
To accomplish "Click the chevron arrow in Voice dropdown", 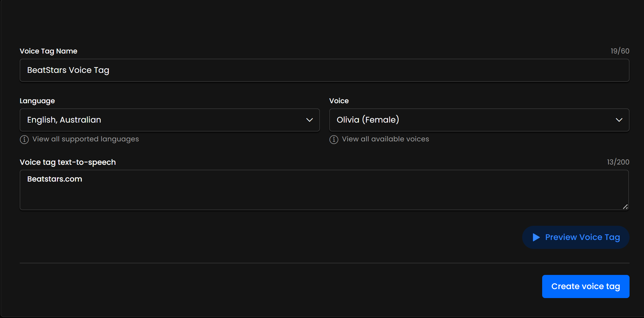I will 619,120.
